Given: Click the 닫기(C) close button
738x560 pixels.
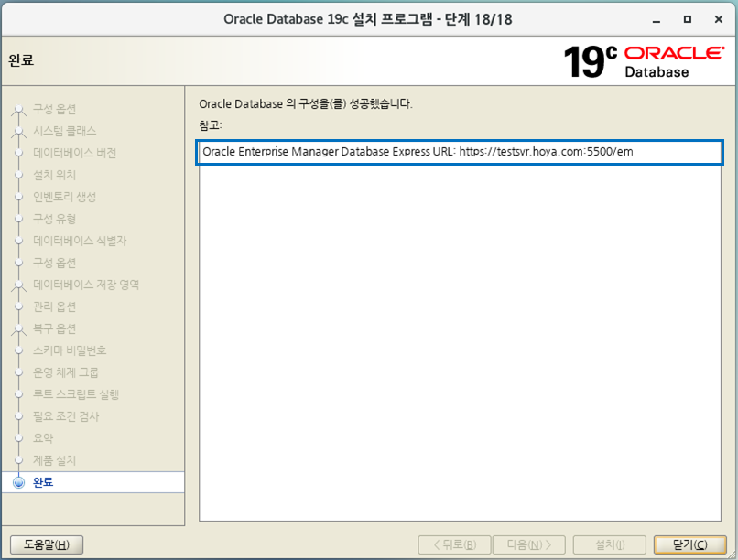Looking at the screenshot, I should point(689,544).
